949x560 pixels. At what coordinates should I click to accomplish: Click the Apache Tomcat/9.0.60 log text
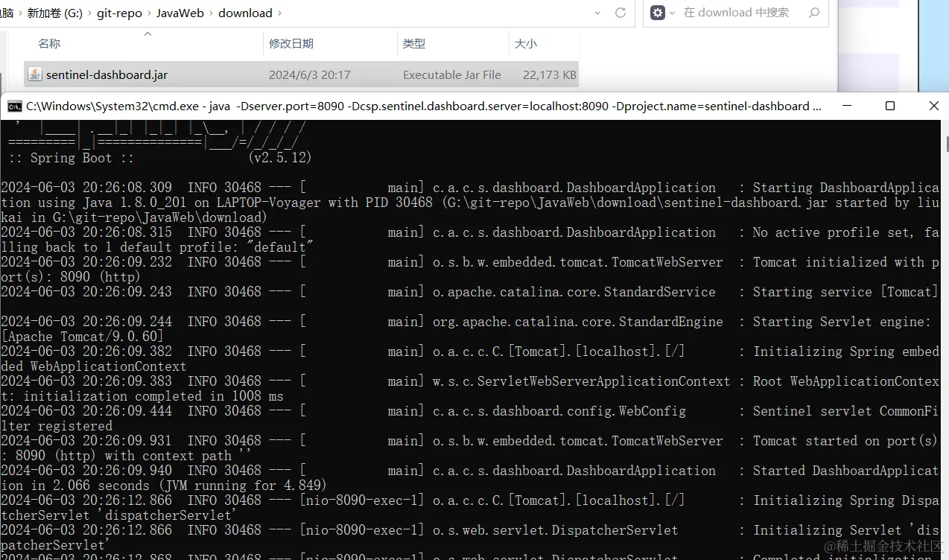(83, 337)
